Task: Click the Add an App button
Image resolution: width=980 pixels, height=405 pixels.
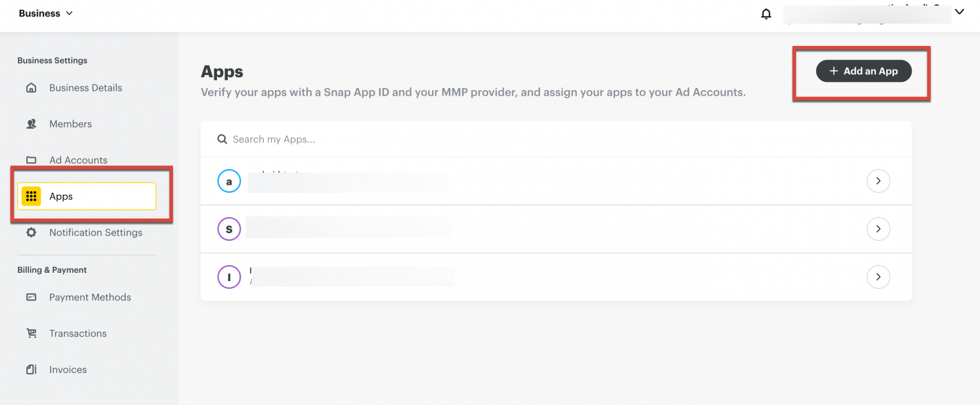Action: (863, 71)
